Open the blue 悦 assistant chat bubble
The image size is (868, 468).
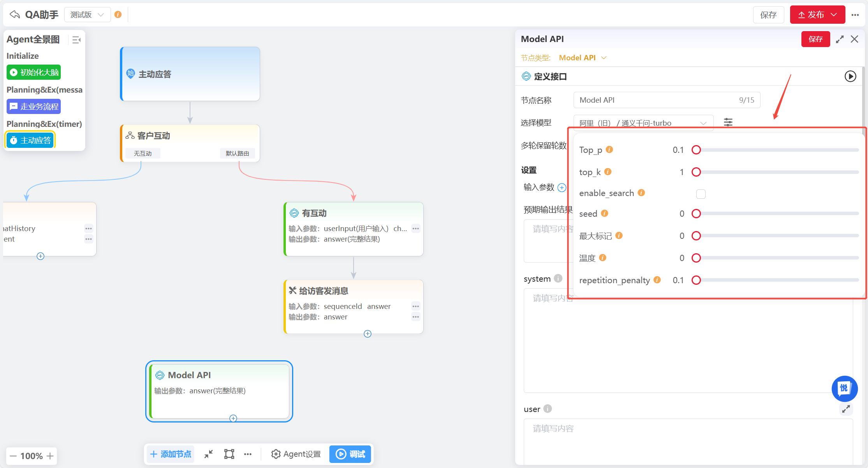click(x=844, y=388)
